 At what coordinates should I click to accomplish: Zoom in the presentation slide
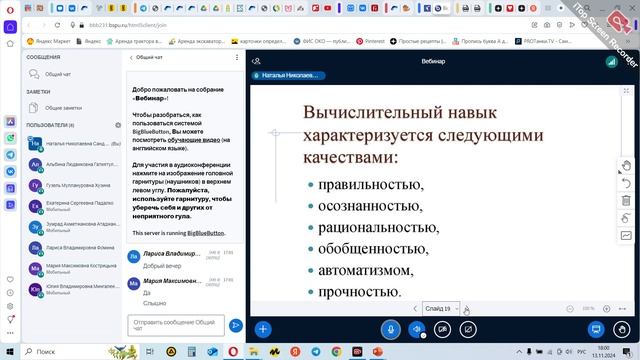pos(607,309)
